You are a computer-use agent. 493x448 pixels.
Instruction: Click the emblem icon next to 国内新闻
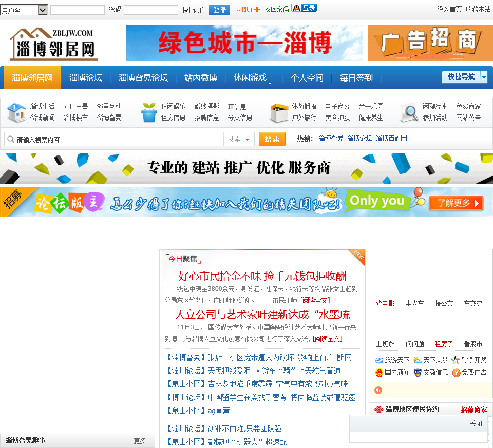tap(379, 373)
